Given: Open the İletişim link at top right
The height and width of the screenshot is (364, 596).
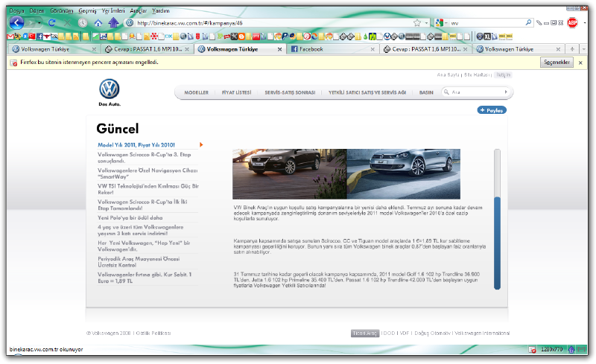Looking at the screenshot, I should pos(503,75).
